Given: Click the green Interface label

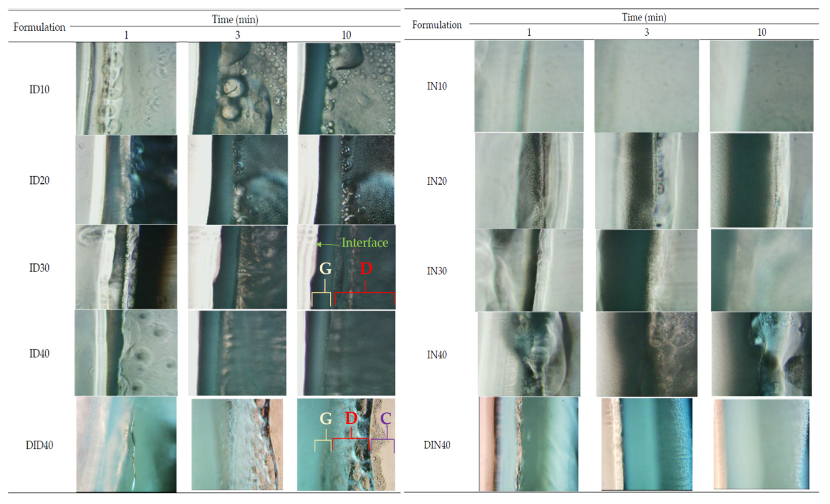Looking at the screenshot, I should [365, 243].
